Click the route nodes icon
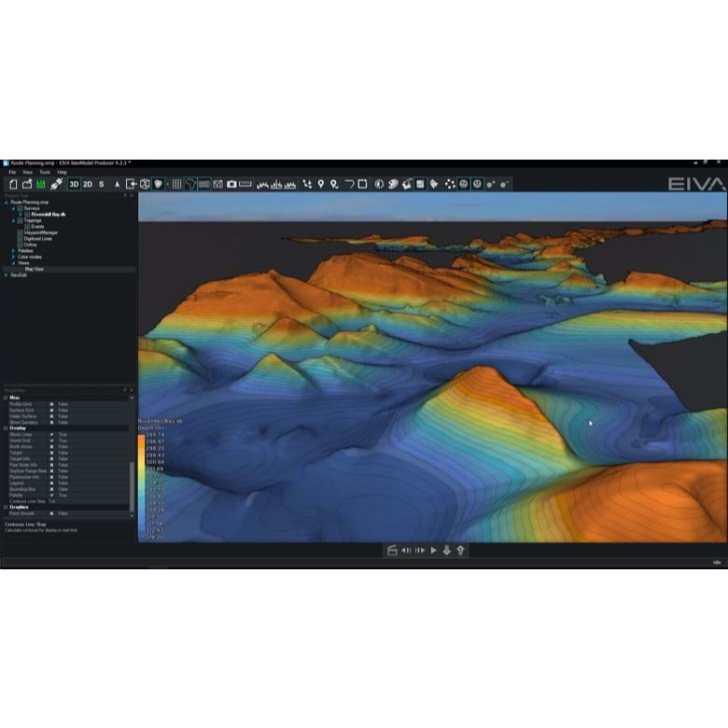Screen dimensions: 728x728 coord(307,184)
